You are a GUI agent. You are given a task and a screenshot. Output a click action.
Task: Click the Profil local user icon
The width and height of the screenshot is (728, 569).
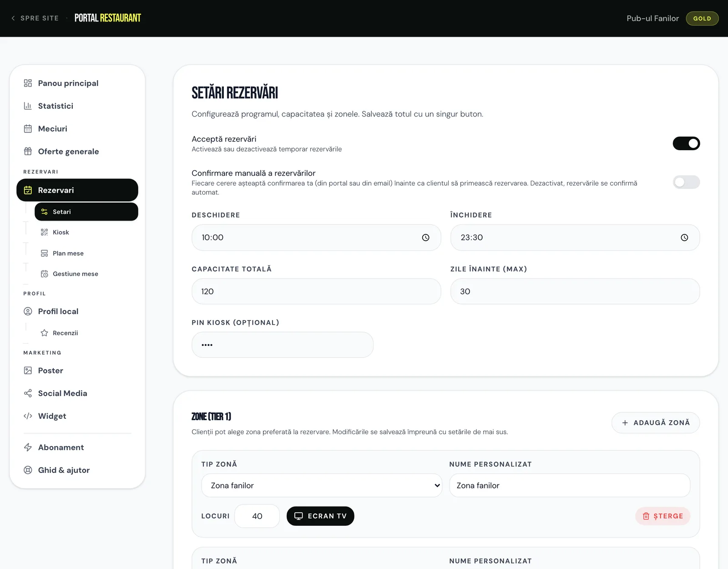click(28, 311)
